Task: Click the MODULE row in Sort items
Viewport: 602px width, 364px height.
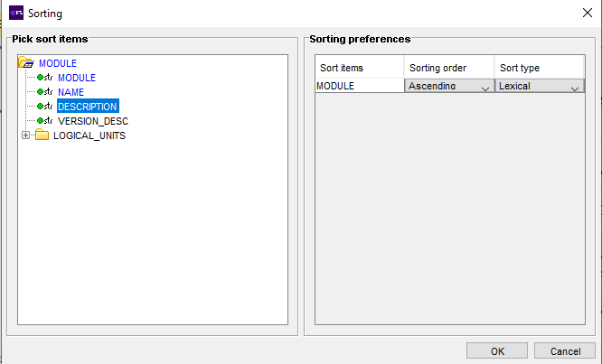Action: coord(360,86)
